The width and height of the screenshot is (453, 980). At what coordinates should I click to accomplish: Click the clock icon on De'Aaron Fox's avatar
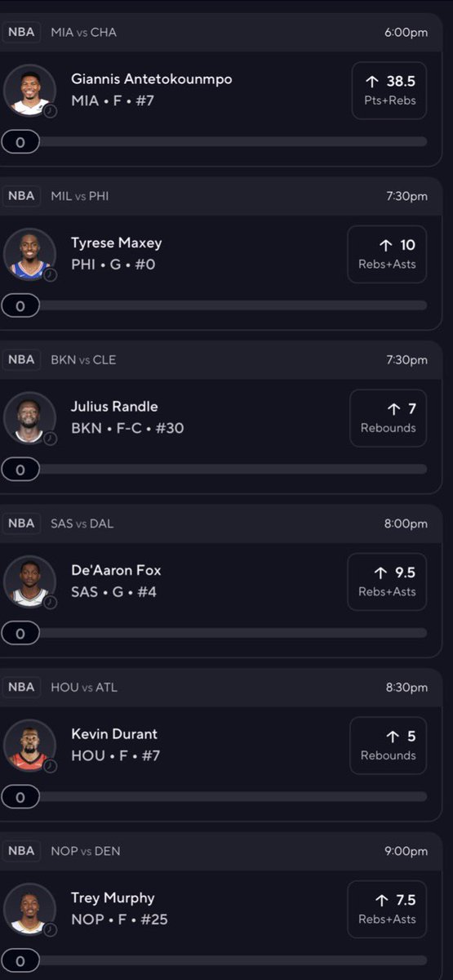click(50, 603)
